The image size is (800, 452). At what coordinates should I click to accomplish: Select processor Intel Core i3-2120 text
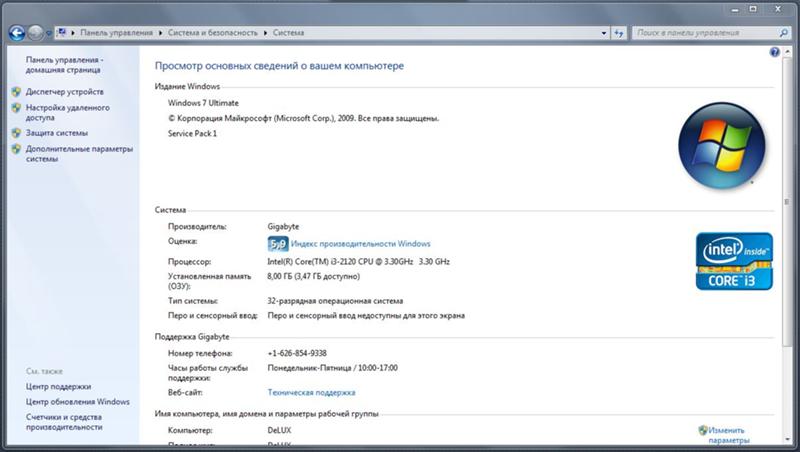click(359, 262)
